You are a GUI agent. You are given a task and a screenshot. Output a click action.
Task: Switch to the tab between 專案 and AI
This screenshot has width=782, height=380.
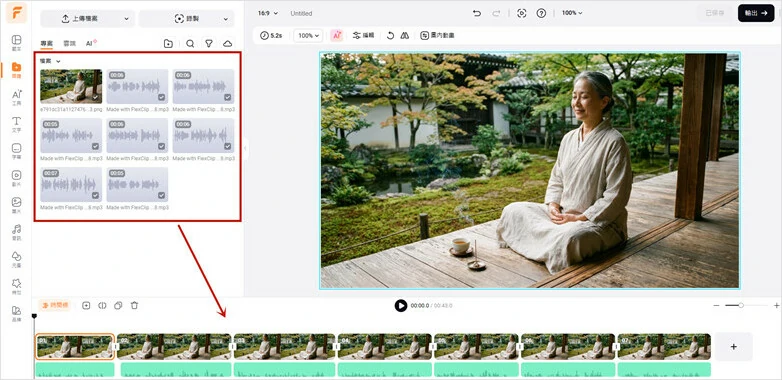coord(69,44)
